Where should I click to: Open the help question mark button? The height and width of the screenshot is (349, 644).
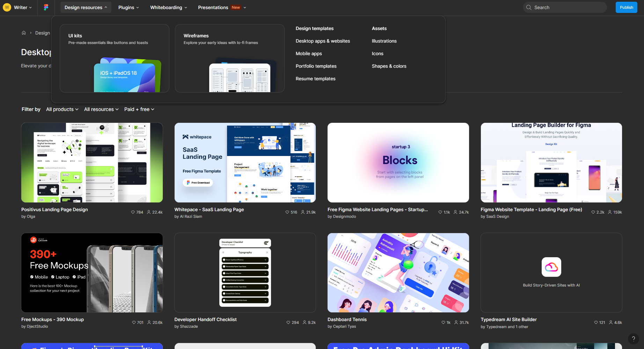click(x=634, y=339)
